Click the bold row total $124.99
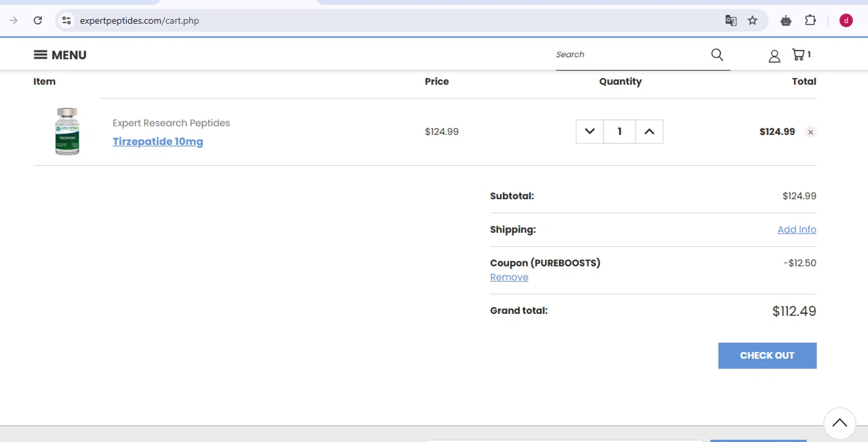Image resolution: width=868 pixels, height=442 pixels. coord(777,131)
